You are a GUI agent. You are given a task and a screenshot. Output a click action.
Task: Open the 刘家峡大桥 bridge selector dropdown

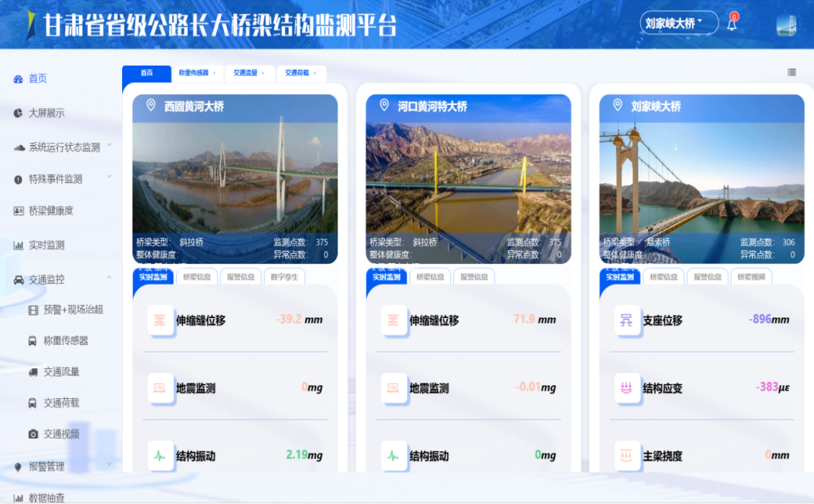coord(679,23)
